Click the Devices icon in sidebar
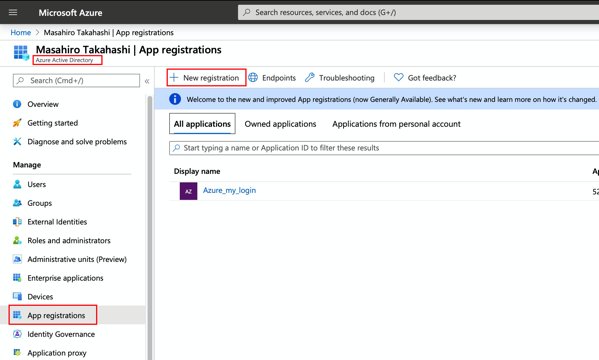This screenshot has height=360, width=599. click(x=17, y=297)
